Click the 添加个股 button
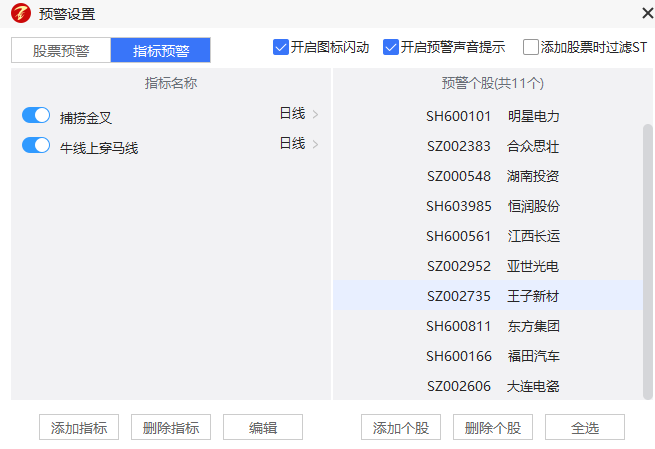This screenshot has height=449, width=655. [401, 427]
